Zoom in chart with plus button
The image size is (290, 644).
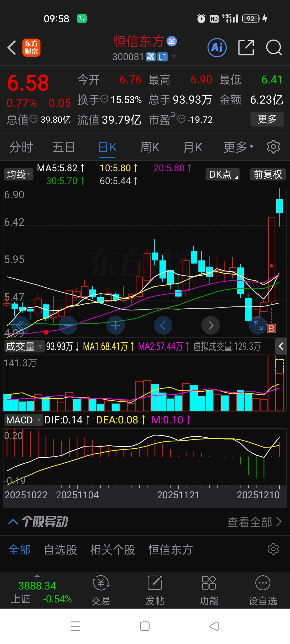[115, 325]
